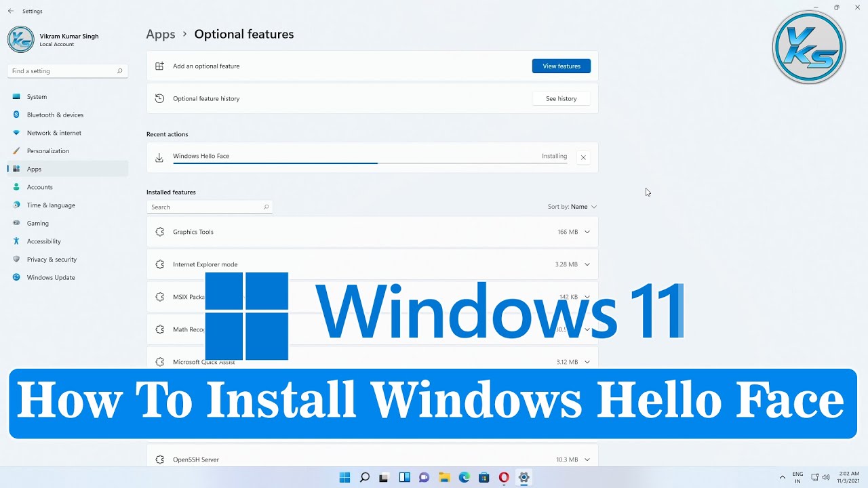Image resolution: width=868 pixels, height=488 pixels.
Task: Click the Settings gear in taskbar
Action: pyautogui.click(x=524, y=477)
